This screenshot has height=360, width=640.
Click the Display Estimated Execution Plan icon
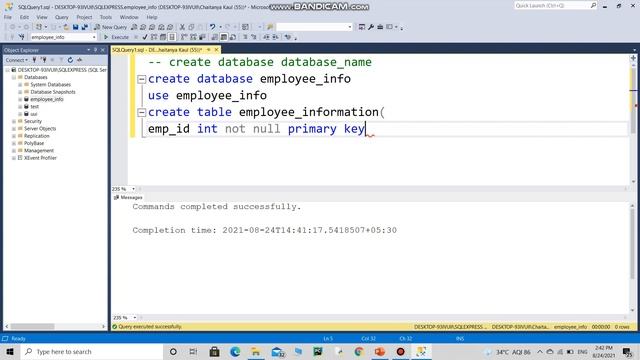154,37
